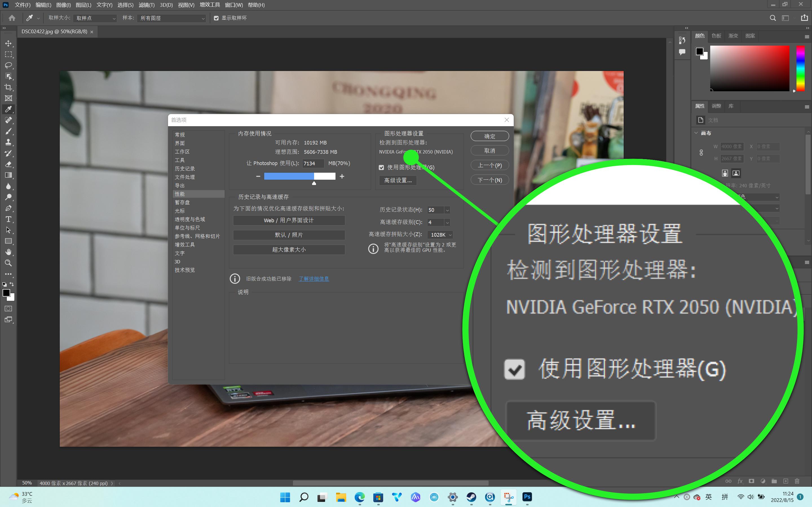Select 暂存盘 in the preferences list

click(x=183, y=202)
